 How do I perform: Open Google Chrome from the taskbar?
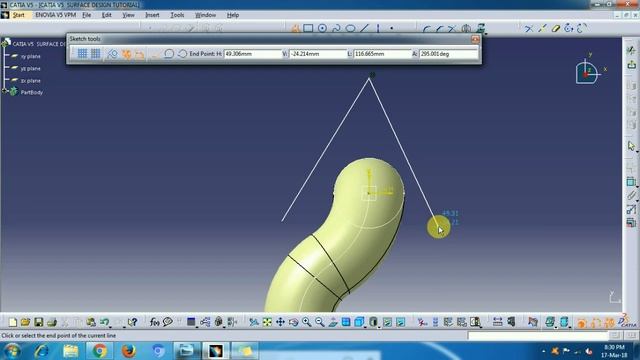coord(99,351)
